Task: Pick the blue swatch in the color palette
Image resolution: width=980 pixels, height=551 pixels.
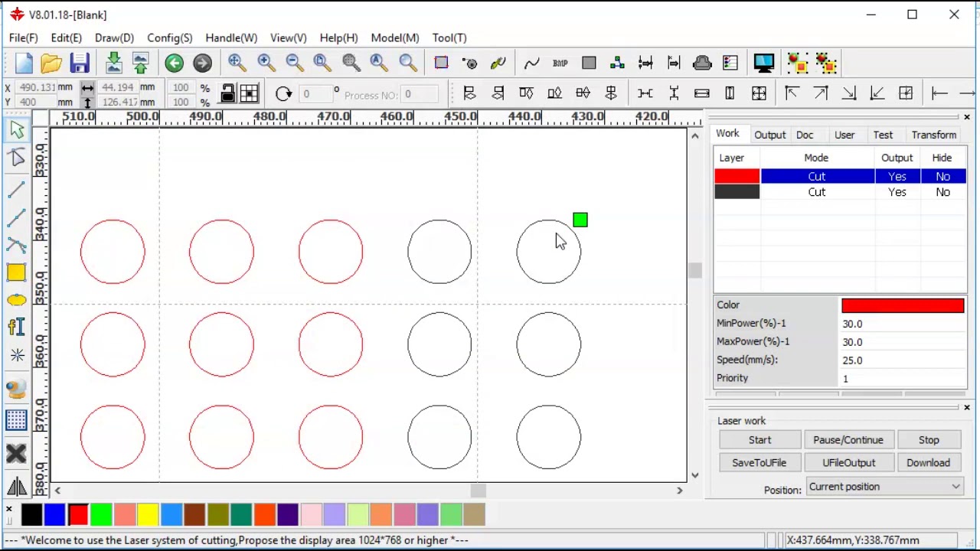Action: coord(54,515)
